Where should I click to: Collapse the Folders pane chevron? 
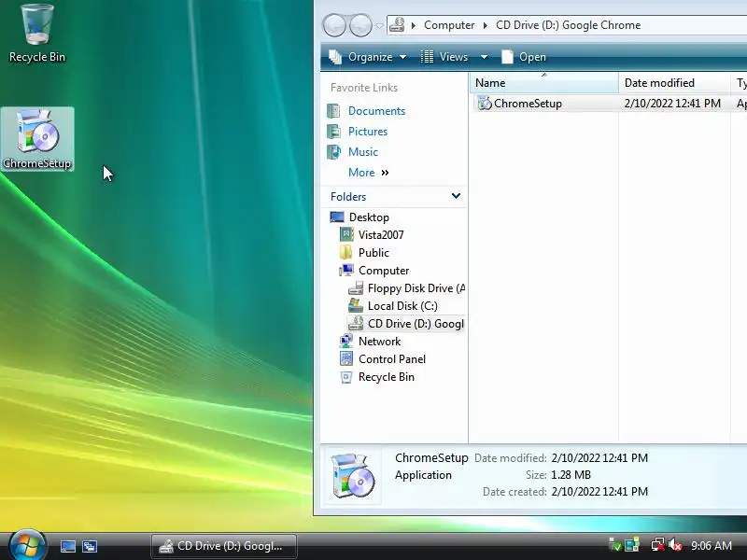tap(456, 196)
